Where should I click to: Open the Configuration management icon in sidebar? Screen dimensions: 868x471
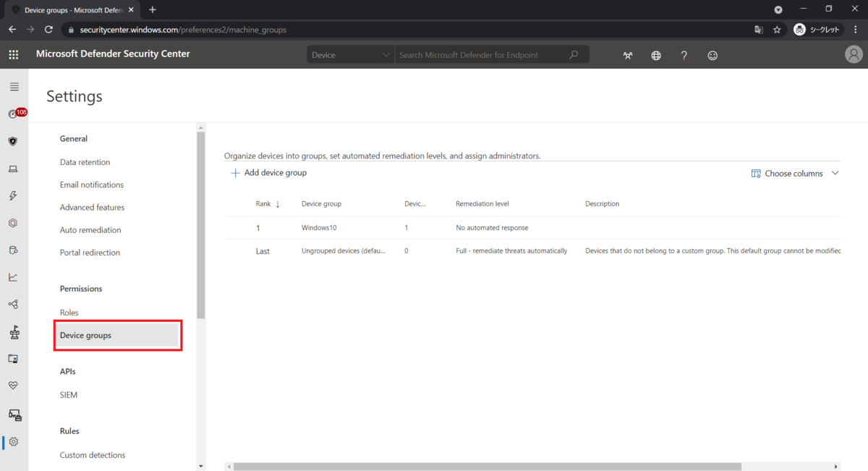click(14, 415)
